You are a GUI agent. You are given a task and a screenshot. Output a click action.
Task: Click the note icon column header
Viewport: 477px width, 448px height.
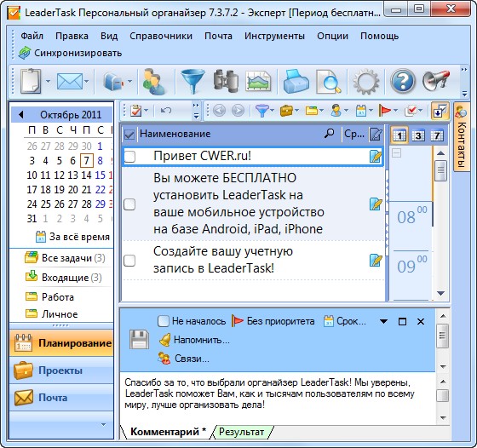376,134
